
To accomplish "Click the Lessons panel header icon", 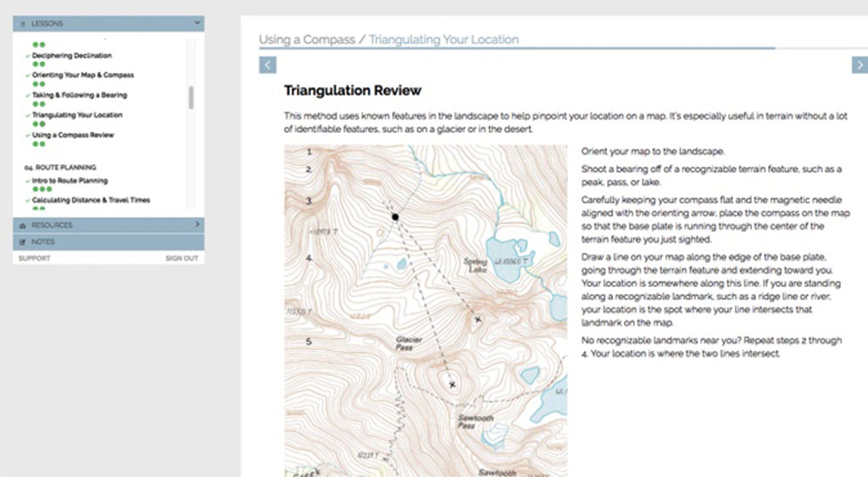I will pyautogui.click(x=22, y=24).
